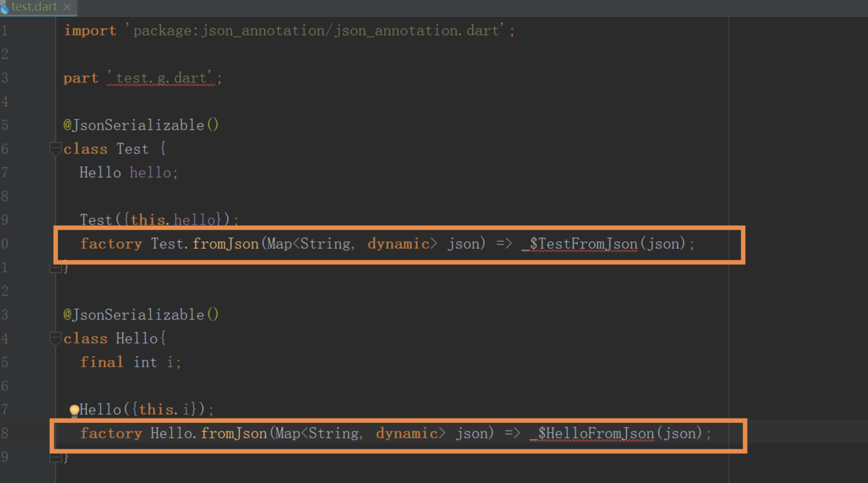Screen dimensions: 868x483
Task: Click the _$TestFromJson error reference
Action: tap(580, 244)
